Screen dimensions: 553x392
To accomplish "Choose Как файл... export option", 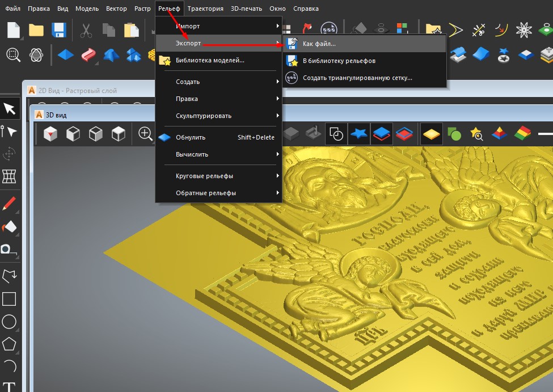I will coord(365,44).
